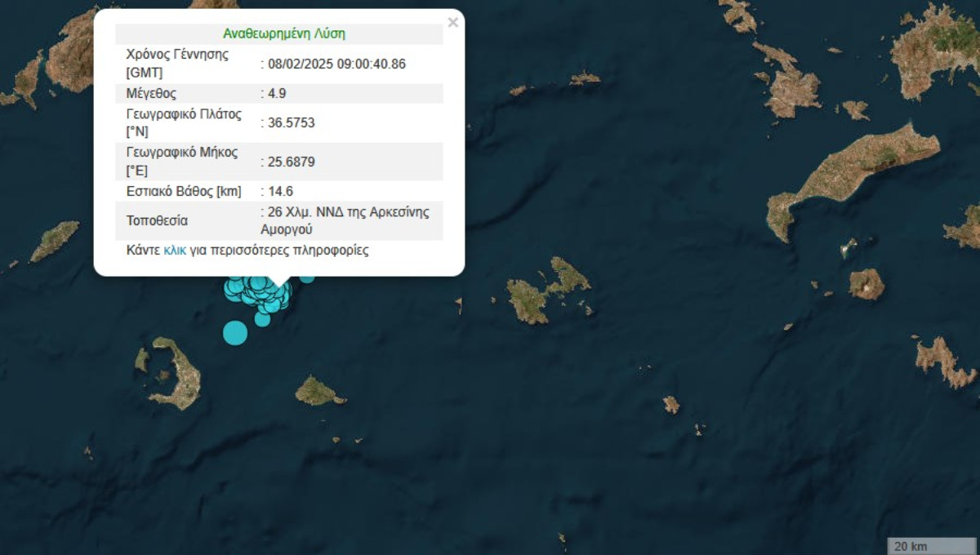
Task: Click the 20 km map scale bar
Action: click(929, 545)
